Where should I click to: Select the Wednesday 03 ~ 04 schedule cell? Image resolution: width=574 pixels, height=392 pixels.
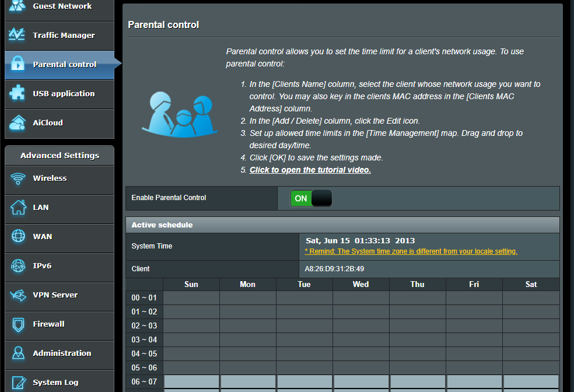coord(360,339)
